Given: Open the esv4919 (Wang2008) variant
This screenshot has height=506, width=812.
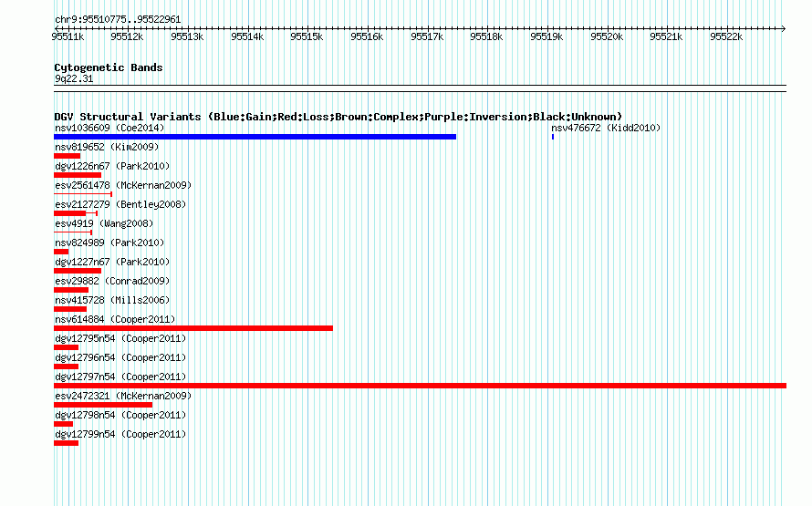Looking at the screenshot, I should [104, 223].
